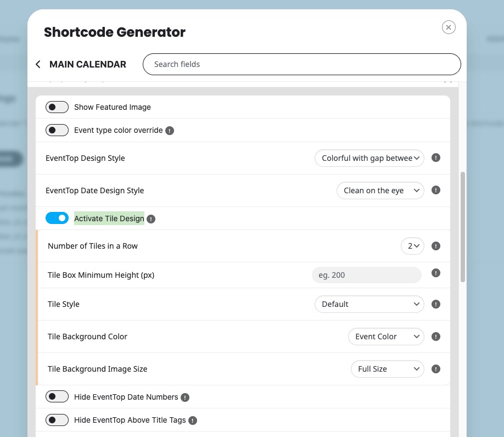This screenshot has height=437, width=504.
Task: Click info icon for EventTop Design Style
Action: pos(436,158)
